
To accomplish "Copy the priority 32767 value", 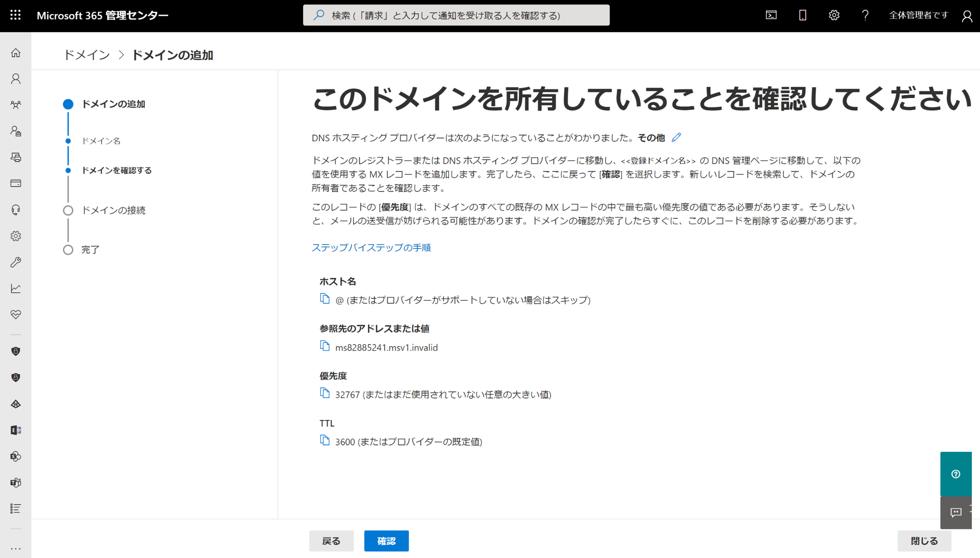I will (x=325, y=393).
